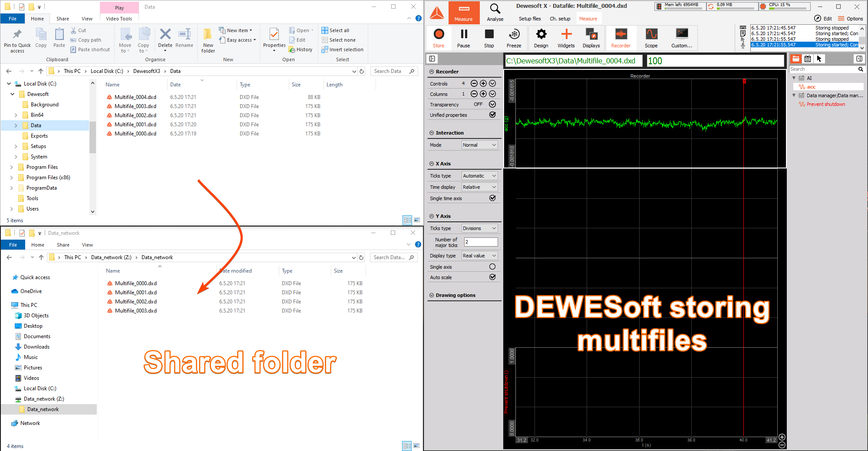Click Edit button in Dewesoft
The height and width of the screenshot is (451, 868).
coord(823,19)
